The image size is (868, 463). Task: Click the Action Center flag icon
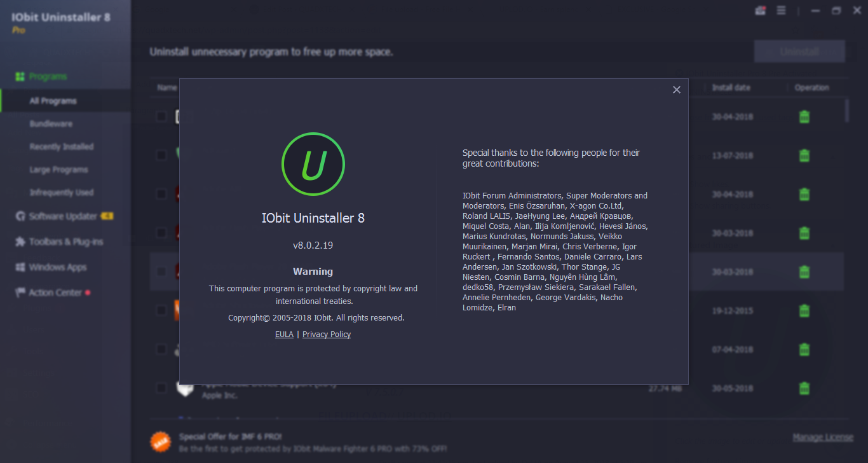20,293
